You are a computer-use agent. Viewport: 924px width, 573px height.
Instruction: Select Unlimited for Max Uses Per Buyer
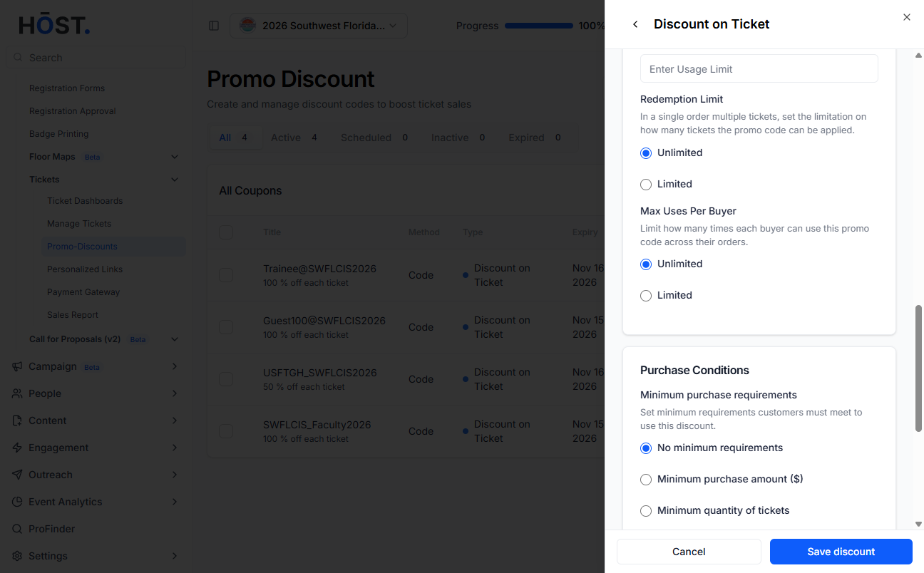pos(646,264)
